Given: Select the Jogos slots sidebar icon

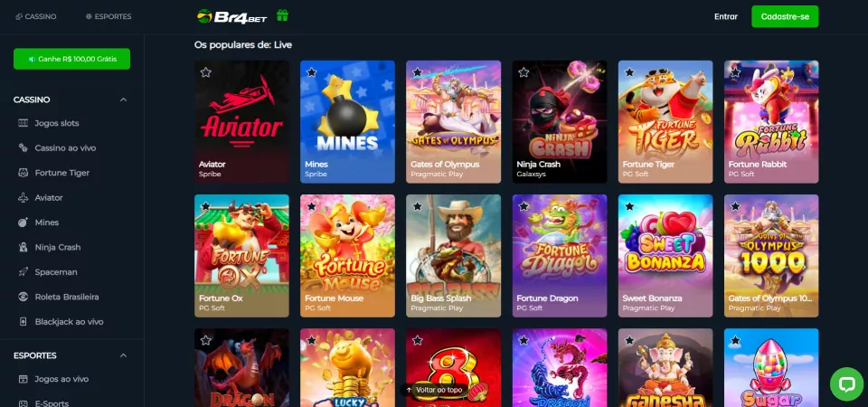Looking at the screenshot, I should [x=23, y=123].
